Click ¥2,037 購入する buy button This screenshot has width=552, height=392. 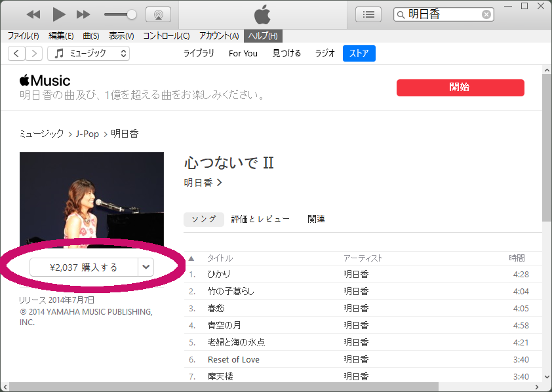click(x=84, y=267)
